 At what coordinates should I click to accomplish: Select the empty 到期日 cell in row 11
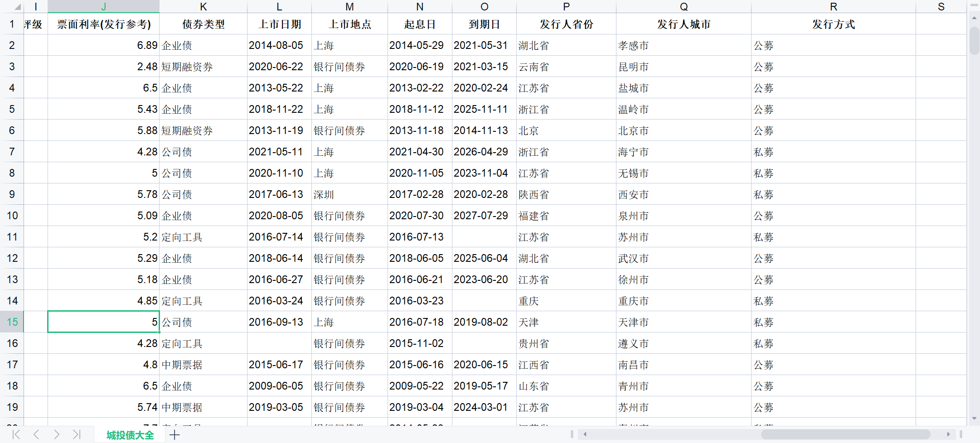click(x=484, y=237)
